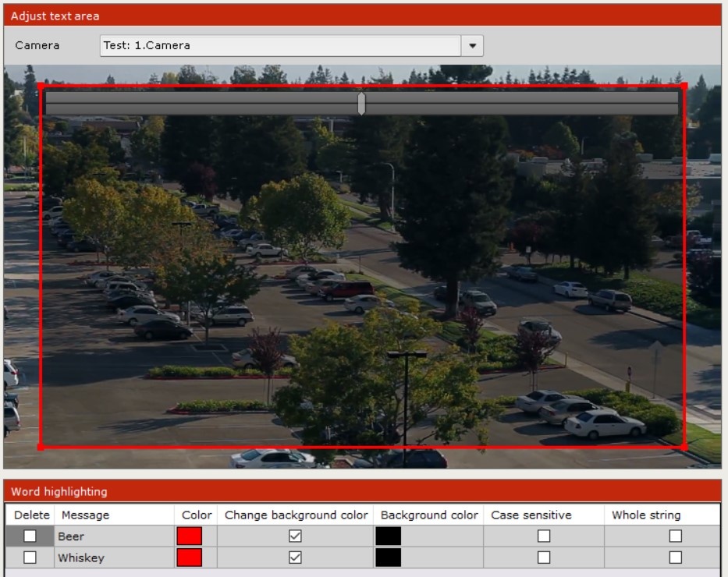Click the bottom-right corner handle of red text area
The height and width of the screenshot is (577, 728).
[684, 447]
